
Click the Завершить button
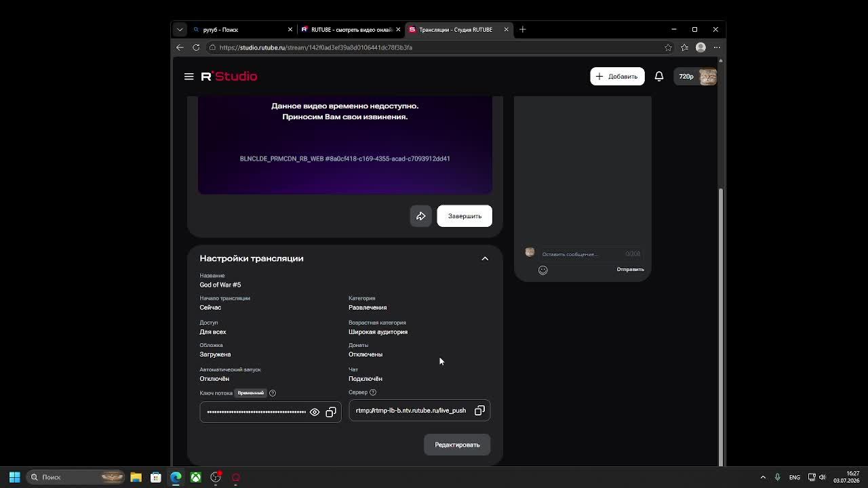coord(465,216)
